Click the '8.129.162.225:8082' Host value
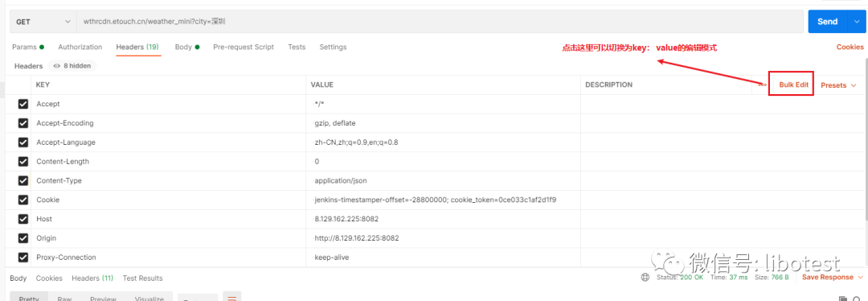868x301 pixels. [x=346, y=219]
